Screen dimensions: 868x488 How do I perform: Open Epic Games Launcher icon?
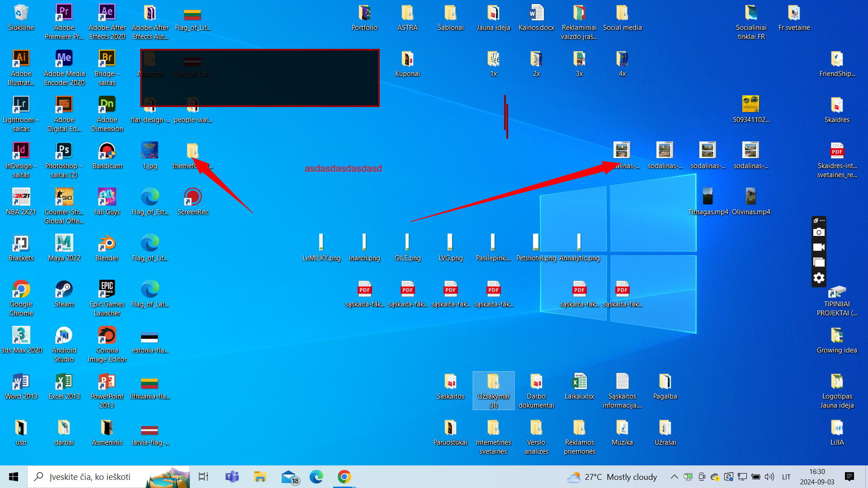click(x=107, y=290)
